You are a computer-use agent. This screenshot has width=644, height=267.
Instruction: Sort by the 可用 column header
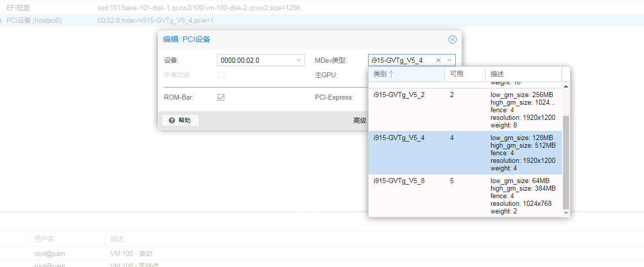coord(465,74)
